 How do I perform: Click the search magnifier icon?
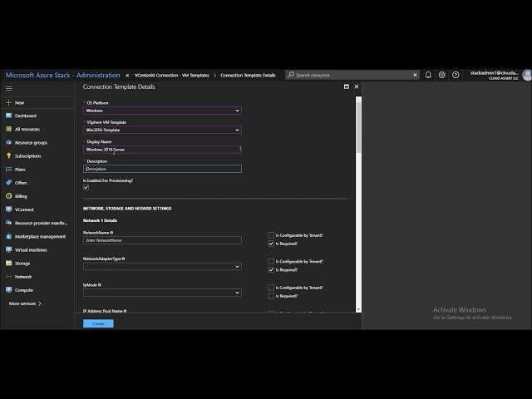point(291,75)
